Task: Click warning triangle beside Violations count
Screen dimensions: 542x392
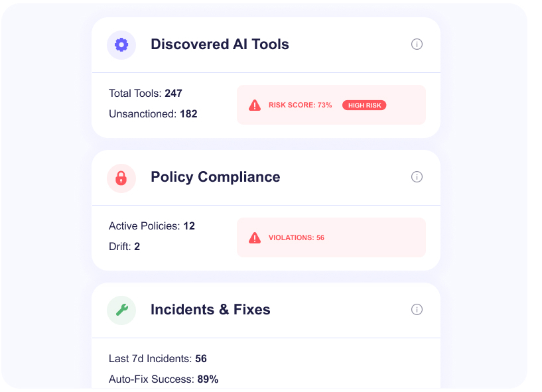Action: tap(255, 237)
